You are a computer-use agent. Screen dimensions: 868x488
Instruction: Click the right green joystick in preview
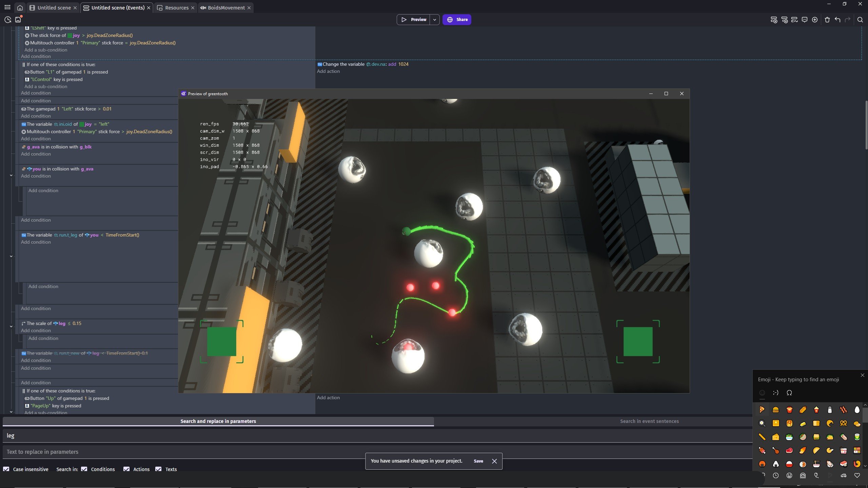pos(638,341)
